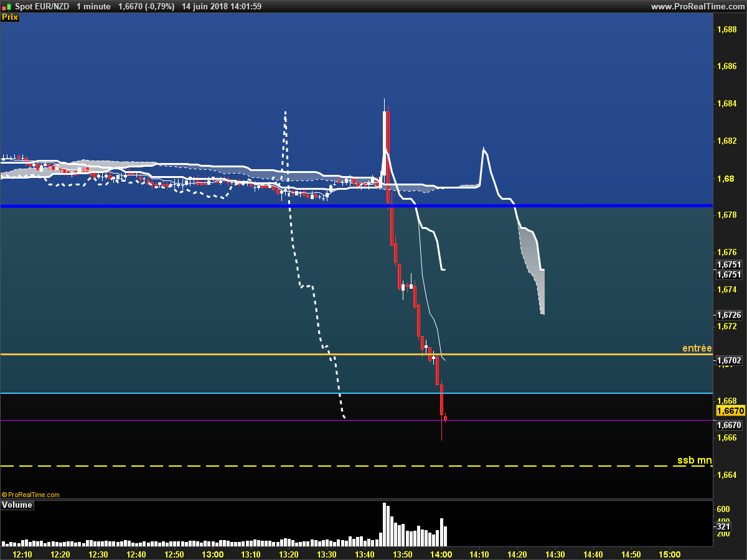This screenshot has height=560, width=747.
Task: Click the 1,684 price axis label
Action: (727, 103)
